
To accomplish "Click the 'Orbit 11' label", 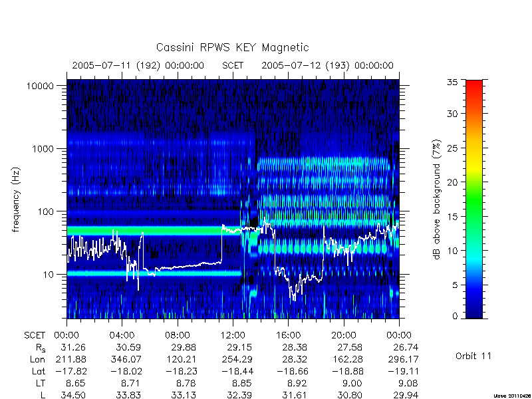I will 473,356.
